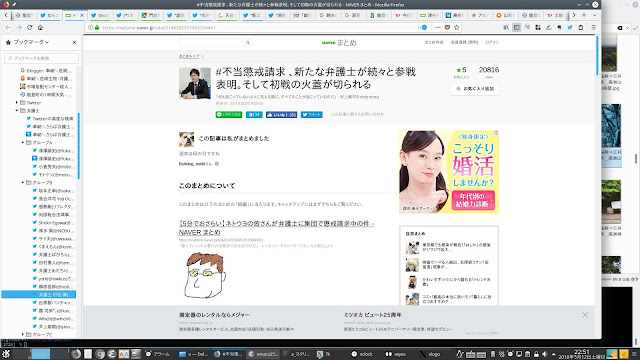Click the URL address bar
This screenshot has height=360, width=640.
[x=257, y=27]
